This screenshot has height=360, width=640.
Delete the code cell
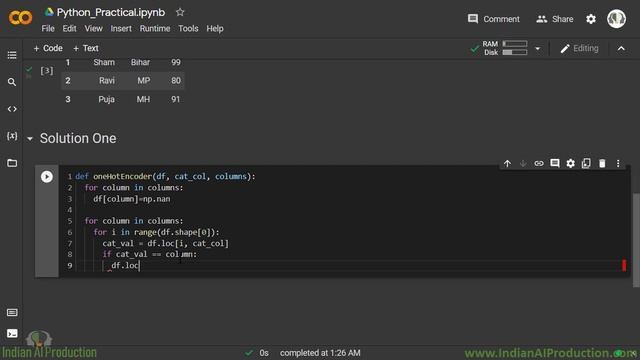(x=602, y=164)
